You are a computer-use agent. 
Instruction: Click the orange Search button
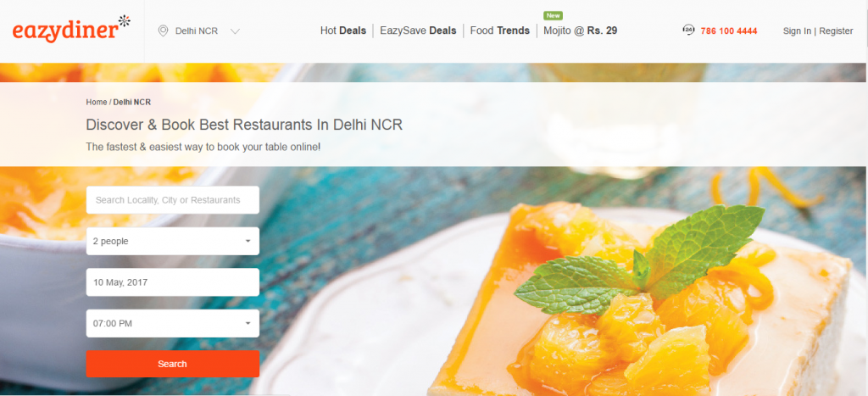173,364
